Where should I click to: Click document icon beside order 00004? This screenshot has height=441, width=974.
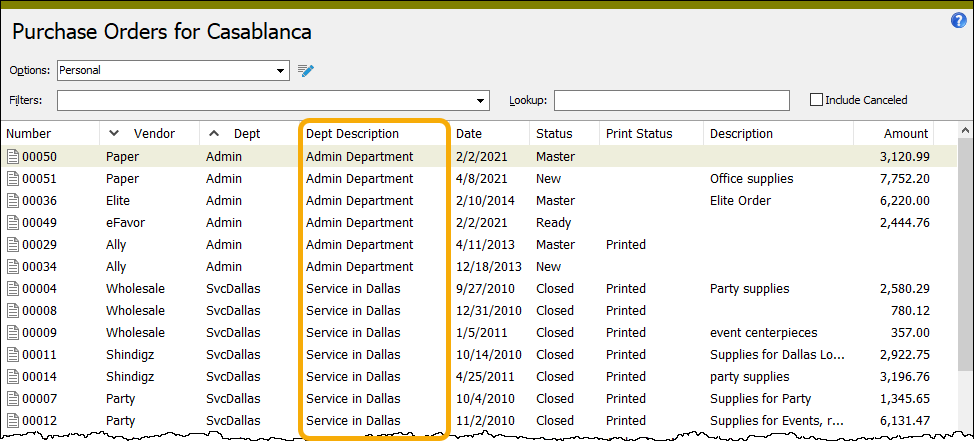(13, 289)
